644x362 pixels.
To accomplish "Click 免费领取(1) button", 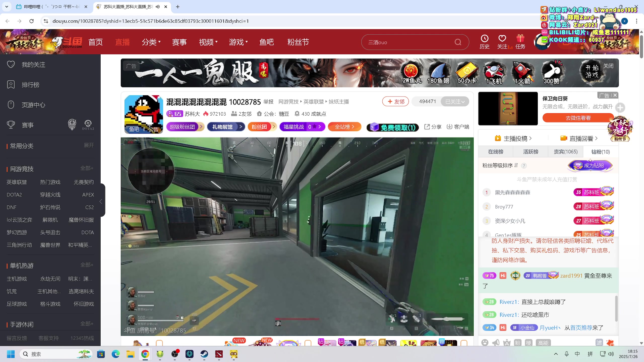I will [x=393, y=127].
